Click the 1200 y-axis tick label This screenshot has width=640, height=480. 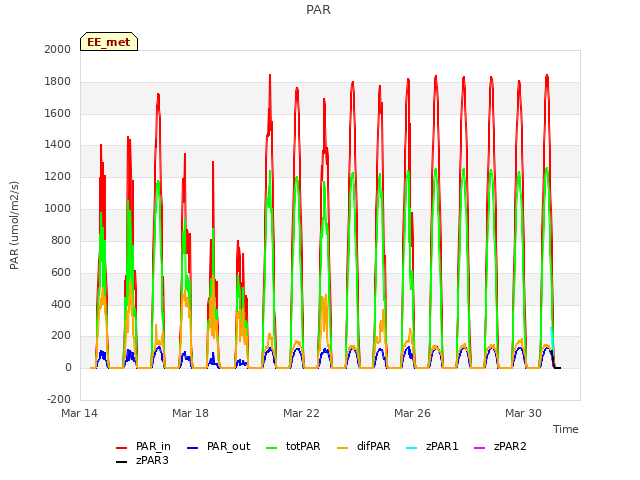coord(58,177)
